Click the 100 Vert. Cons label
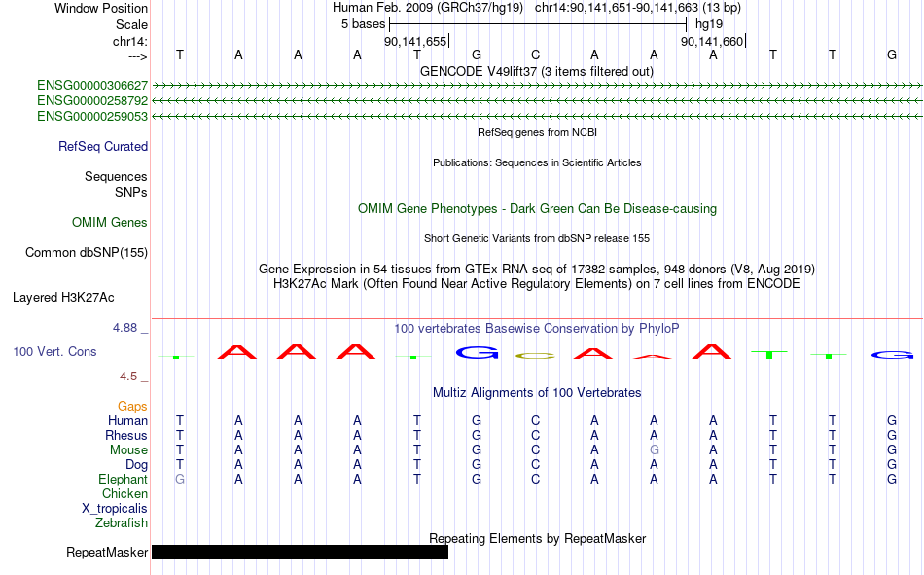Screen dimensions: 924x575 [x=54, y=351]
